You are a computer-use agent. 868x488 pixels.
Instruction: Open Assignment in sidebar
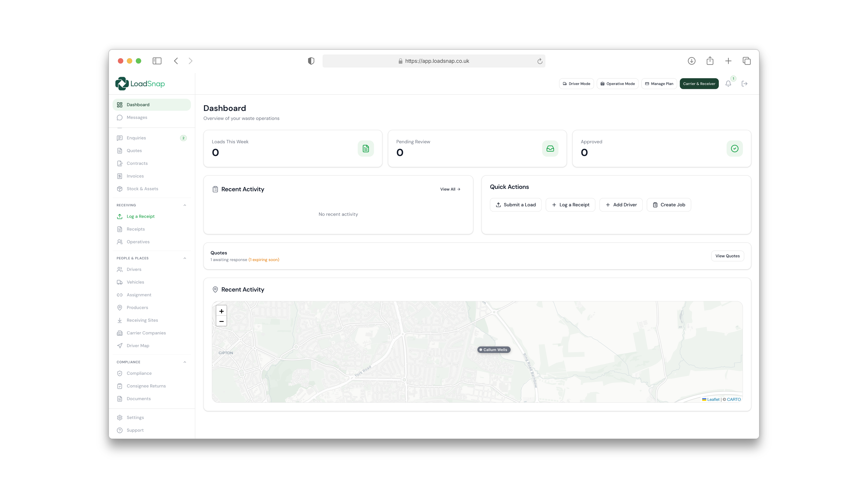(x=152, y=295)
